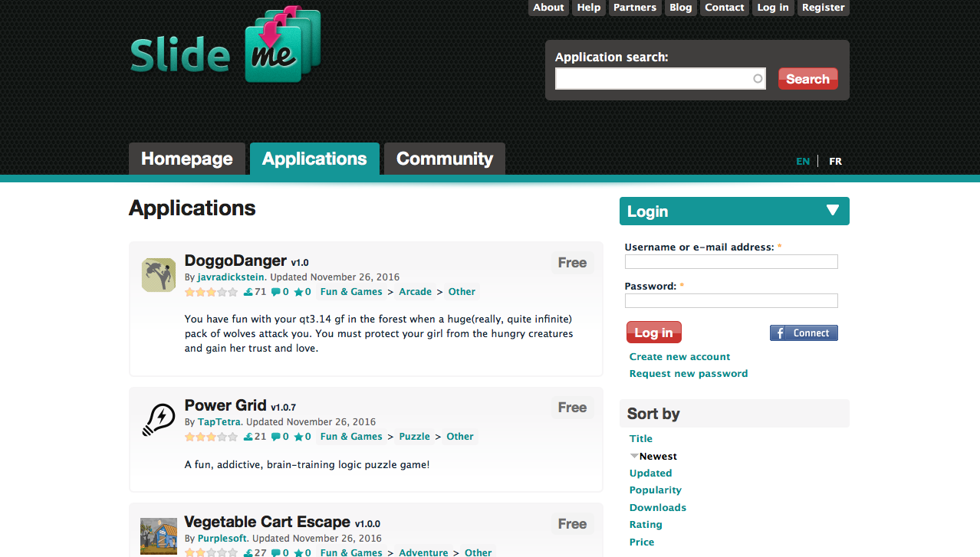Collapse the Login panel arrow

(833, 211)
